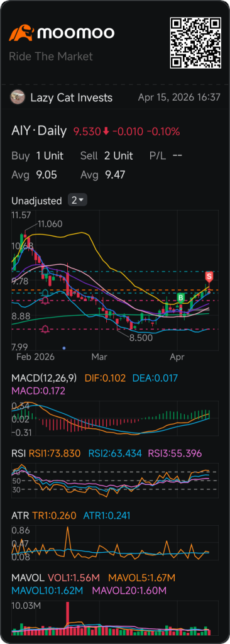Open the chart count dropdown showing 2
Image resolution: width=230 pixels, height=644 pixels.
click(x=77, y=200)
